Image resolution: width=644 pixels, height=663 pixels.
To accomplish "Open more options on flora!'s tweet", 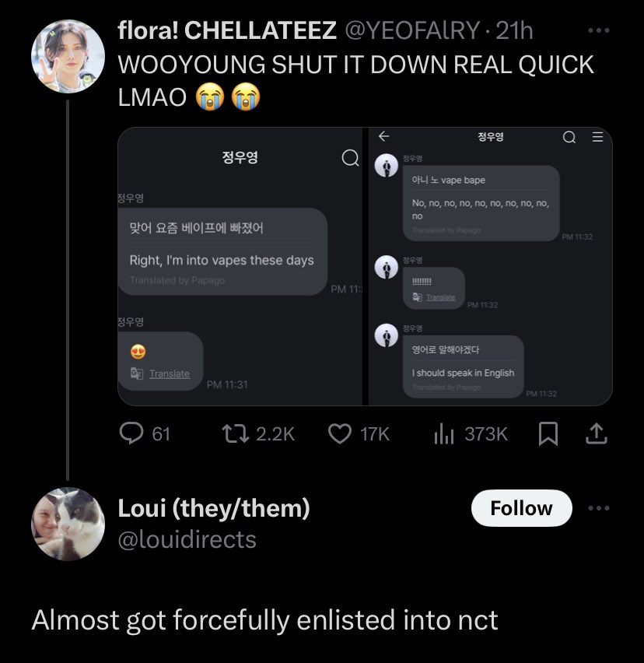I will [x=599, y=30].
